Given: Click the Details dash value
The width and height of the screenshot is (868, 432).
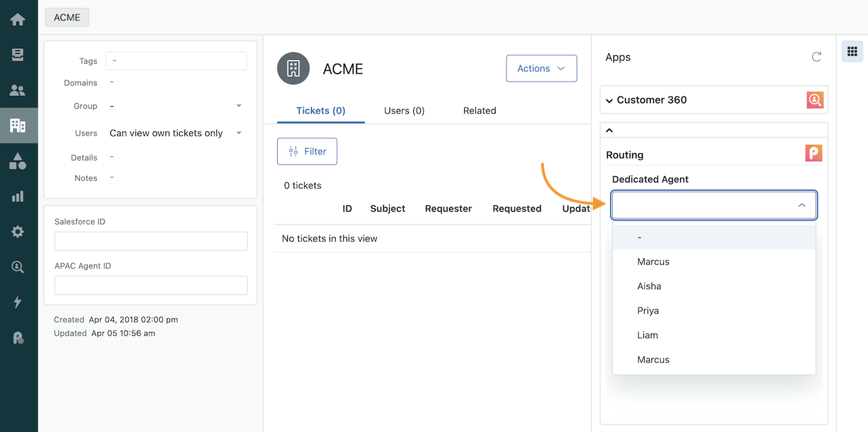Looking at the screenshot, I should click(112, 157).
